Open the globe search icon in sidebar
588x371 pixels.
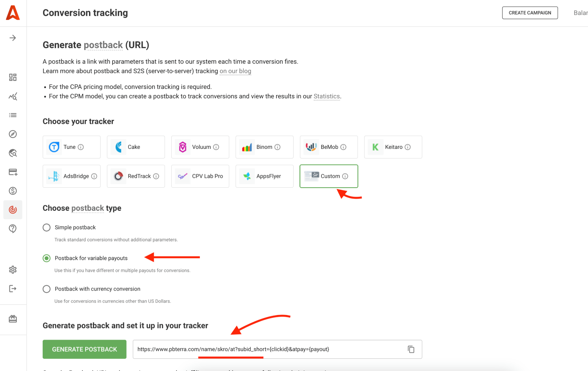tap(13, 153)
